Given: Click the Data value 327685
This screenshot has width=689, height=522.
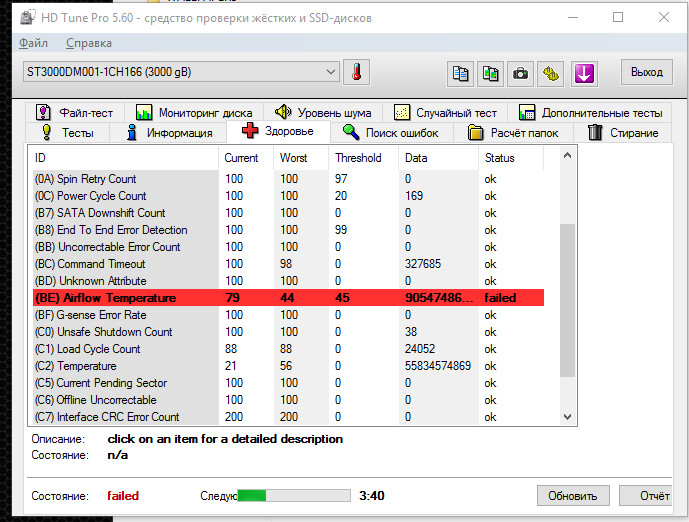Looking at the screenshot, I should 423,264.
